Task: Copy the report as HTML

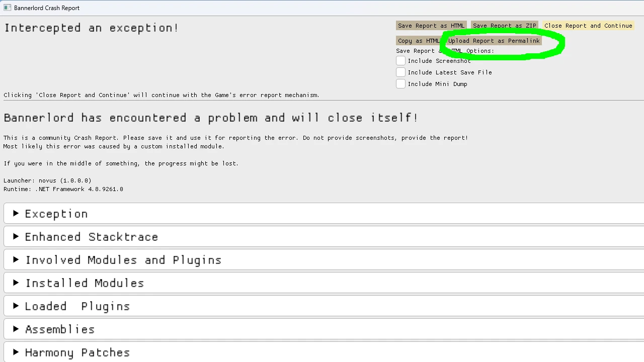Action: (419, 41)
